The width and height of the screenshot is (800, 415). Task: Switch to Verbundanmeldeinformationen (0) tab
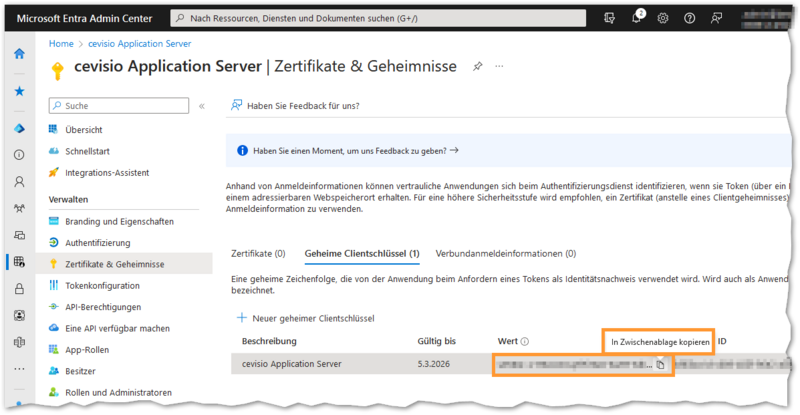pos(506,254)
